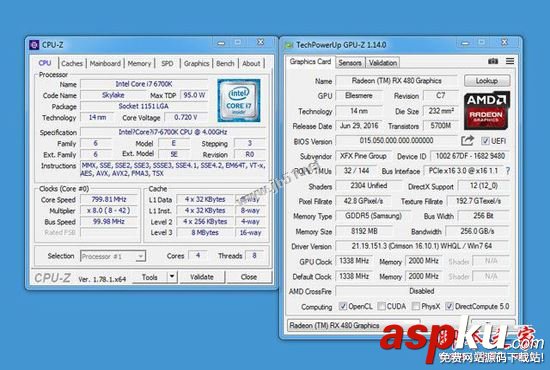Open the Radeon RX 480 Graphics card selector
Viewport: 550px width, 370px height.
point(354,325)
